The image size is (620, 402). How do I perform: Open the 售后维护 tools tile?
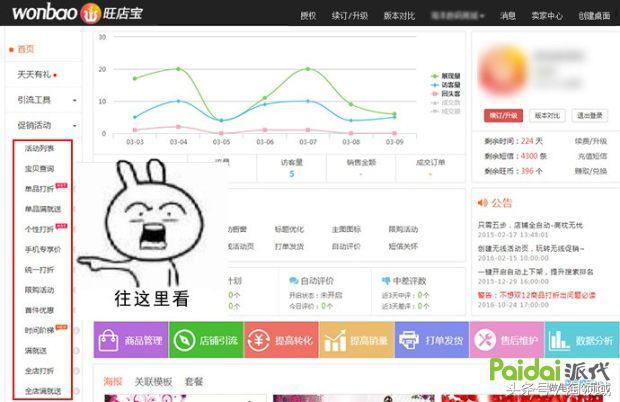click(x=507, y=340)
